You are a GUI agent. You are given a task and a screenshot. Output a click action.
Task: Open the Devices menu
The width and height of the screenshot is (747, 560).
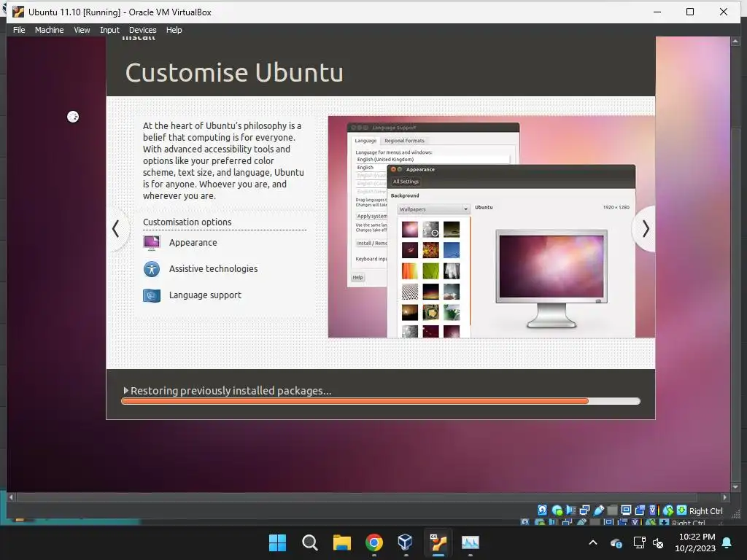pos(142,30)
